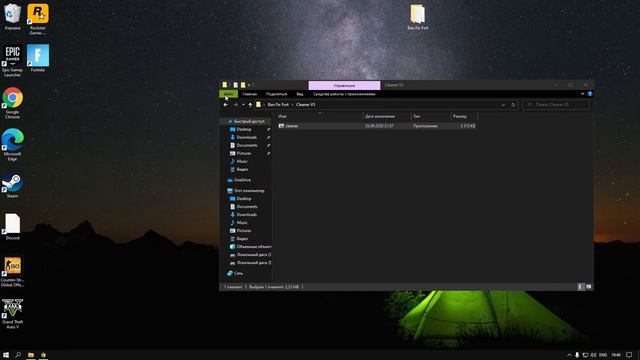
Task: Open recent locations dropdown next to forward arrow
Action: pos(243,105)
